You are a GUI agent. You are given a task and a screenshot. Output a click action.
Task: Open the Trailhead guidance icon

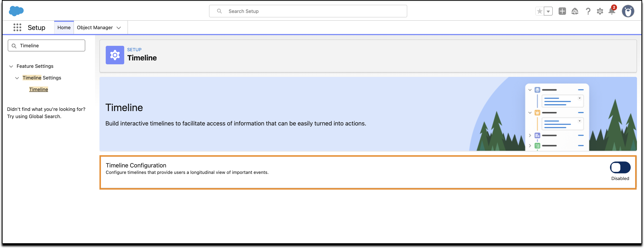click(575, 11)
